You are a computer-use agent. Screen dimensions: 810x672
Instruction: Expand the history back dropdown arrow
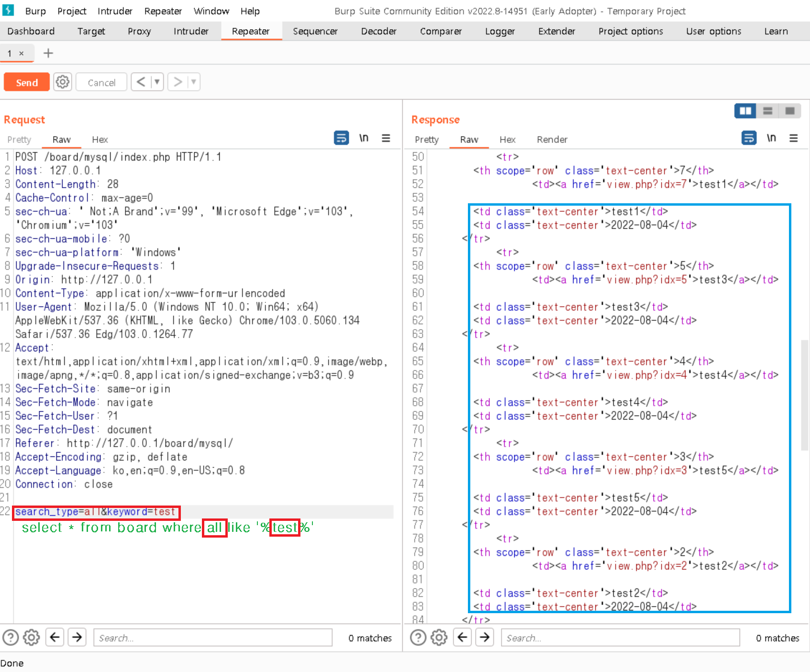click(157, 82)
